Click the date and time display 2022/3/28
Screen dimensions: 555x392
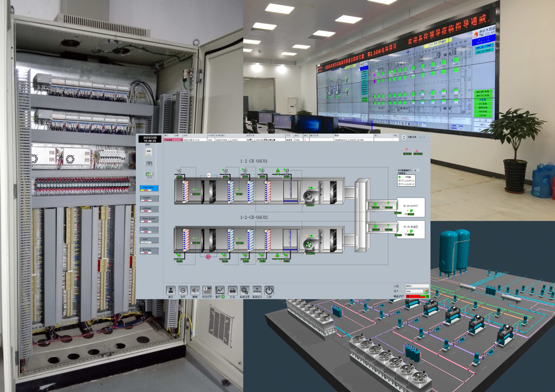[x=150, y=139]
